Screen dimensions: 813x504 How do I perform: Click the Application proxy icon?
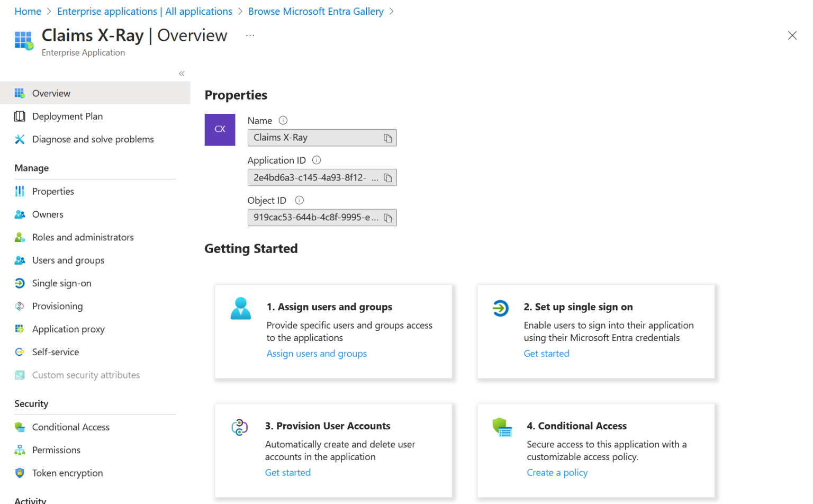click(x=20, y=329)
